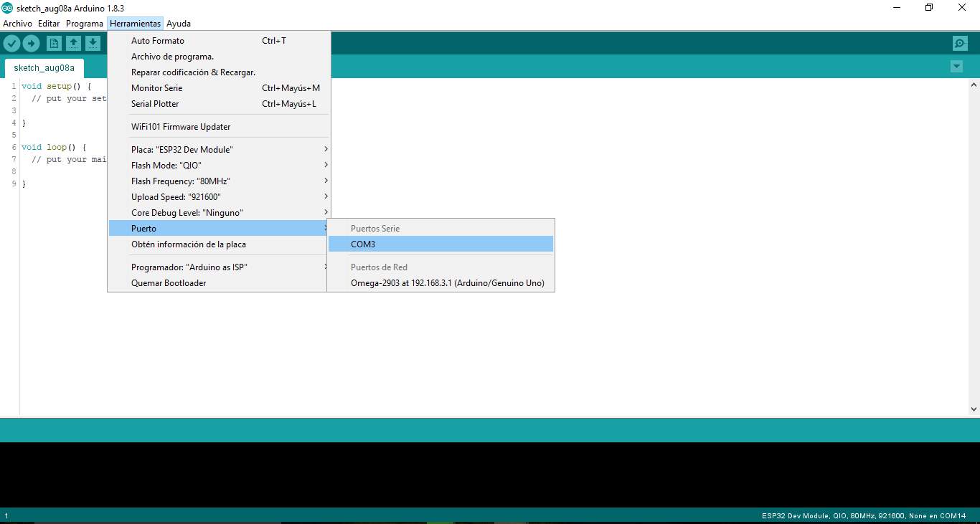Select Omega-2903 at 192.168.3.1 network port

pyautogui.click(x=440, y=283)
